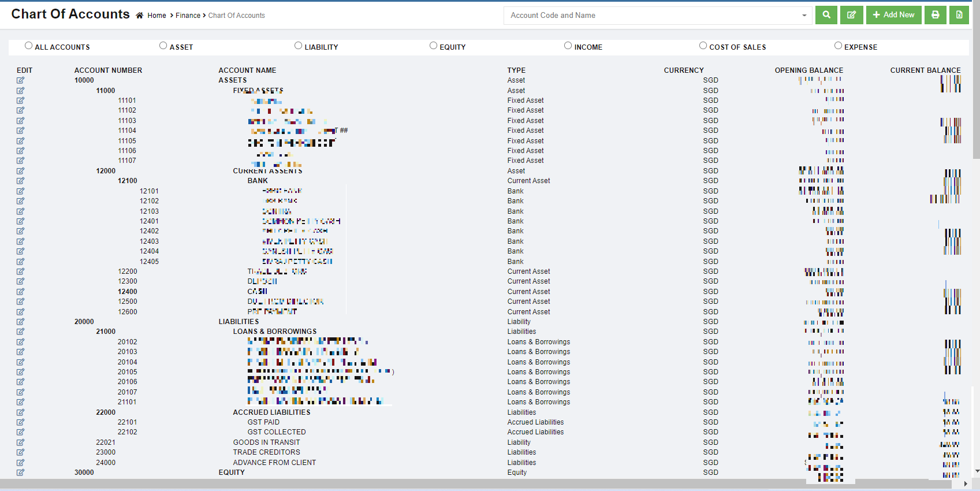Edit the GST PAID account 22101

tap(20, 422)
